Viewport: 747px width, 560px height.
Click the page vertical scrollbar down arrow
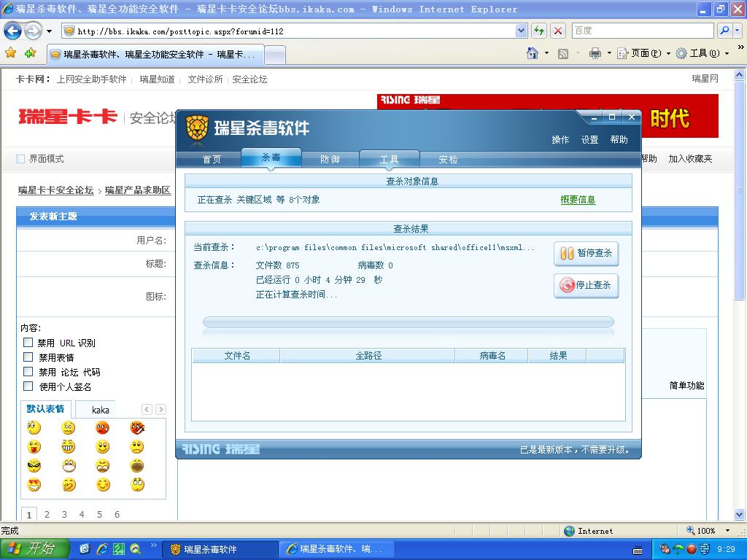tap(740, 514)
